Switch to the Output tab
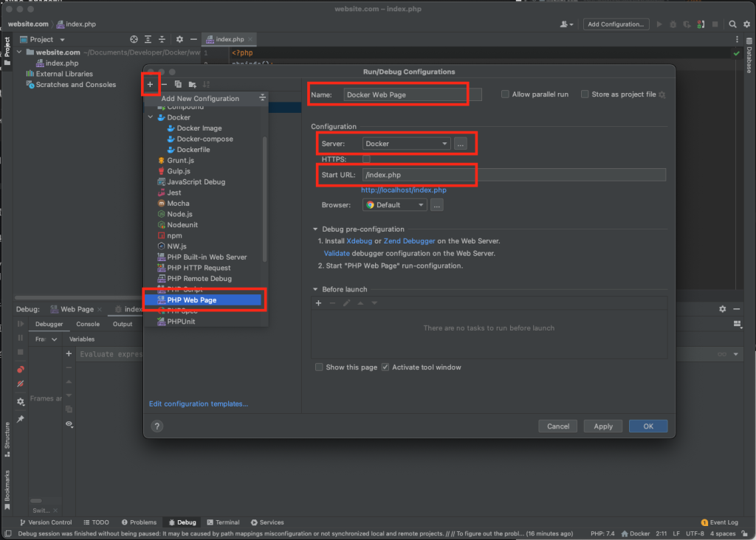756x540 pixels. point(123,324)
